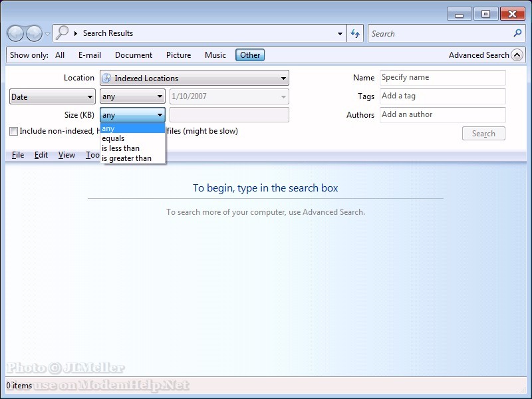532x399 pixels.
Task: Show only All results
Action: (x=60, y=55)
